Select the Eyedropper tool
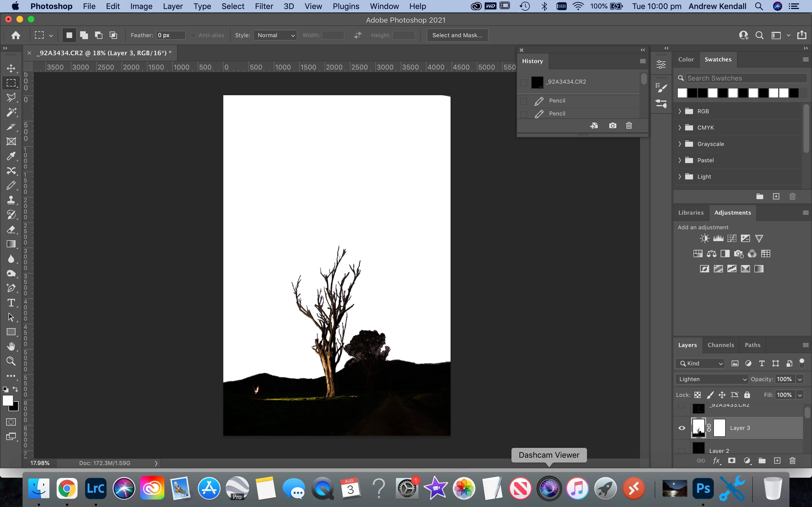Screen dimensions: 812x507 [x=11, y=156]
